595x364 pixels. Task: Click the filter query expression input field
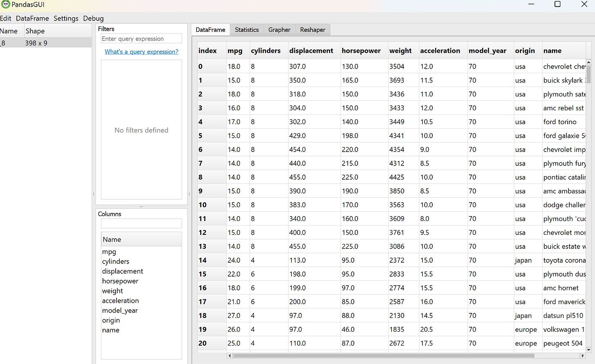click(141, 38)
